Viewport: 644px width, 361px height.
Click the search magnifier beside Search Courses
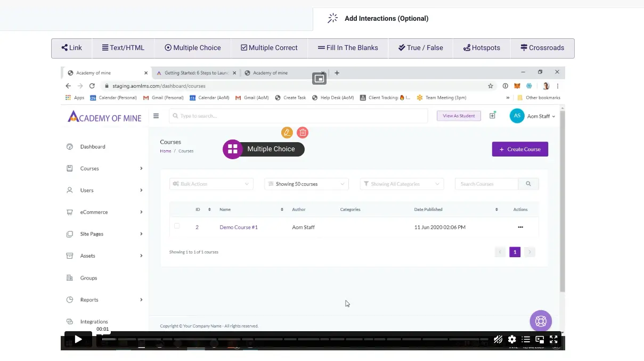click(x=528, y=183)
